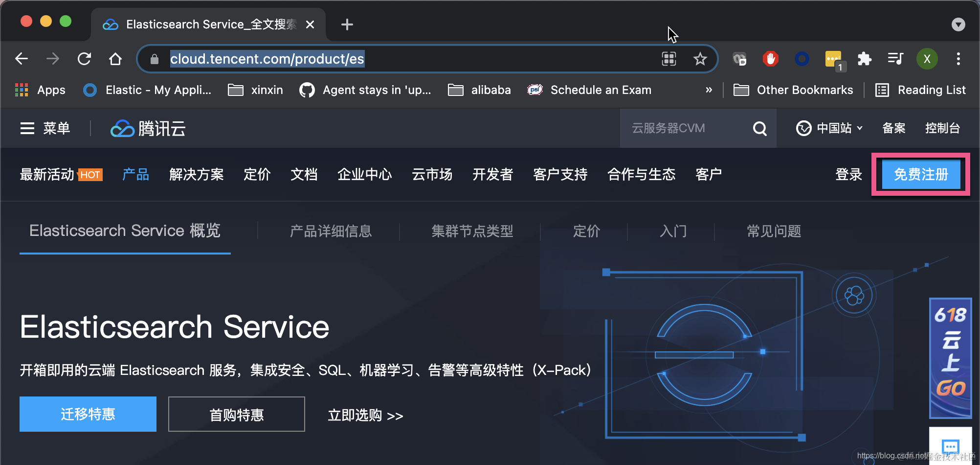Open the chat support widget icon

[x=950, y=446]
